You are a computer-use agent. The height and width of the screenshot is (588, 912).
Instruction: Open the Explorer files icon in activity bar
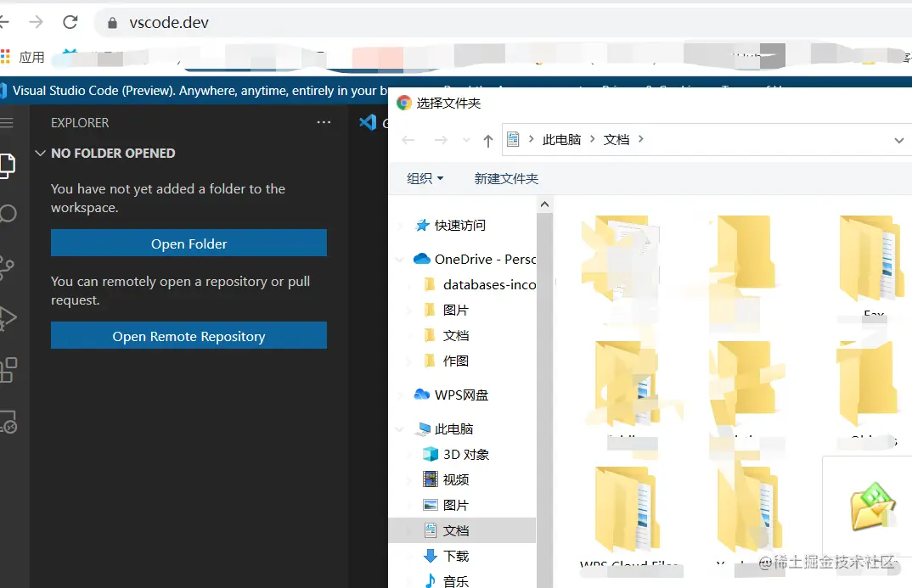click(7, 165)
